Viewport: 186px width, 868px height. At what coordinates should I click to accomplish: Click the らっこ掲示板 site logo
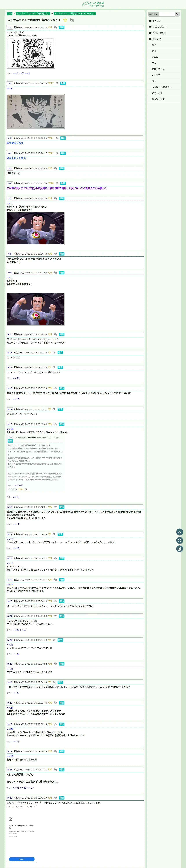coord(93,4)
